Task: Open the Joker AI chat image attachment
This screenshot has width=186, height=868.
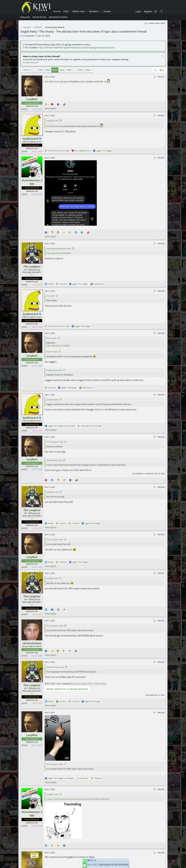Action: (x=71, y=193)
